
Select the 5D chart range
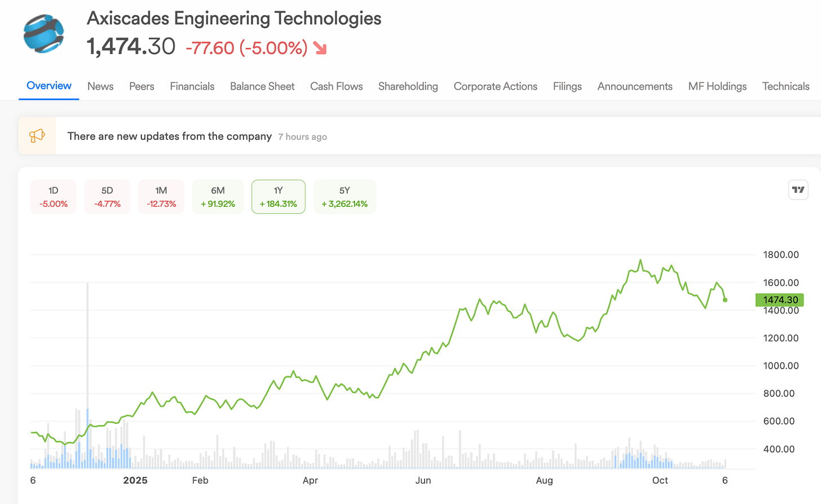tap(107, 197)
